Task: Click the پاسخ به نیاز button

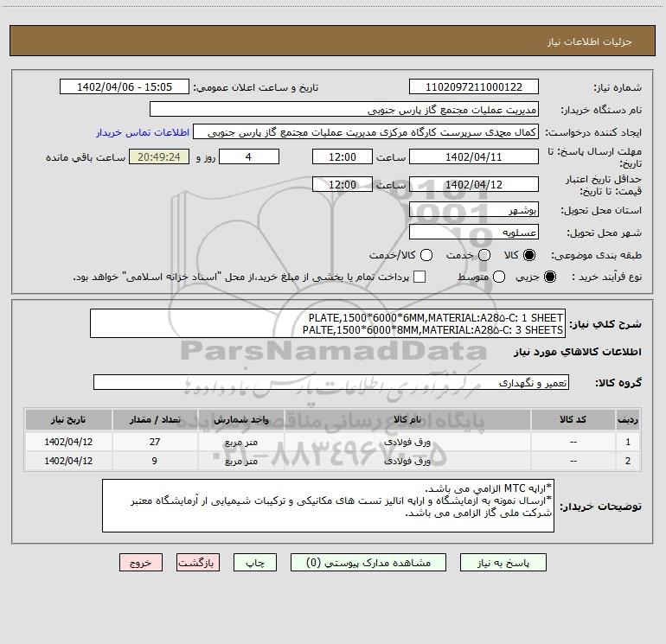Action: coord(503,563)
